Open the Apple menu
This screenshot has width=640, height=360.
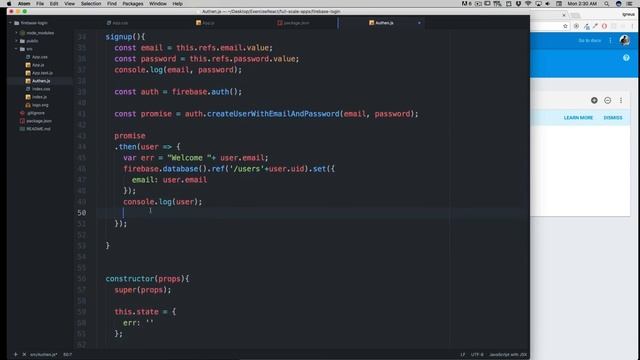[x=9, y=4]
